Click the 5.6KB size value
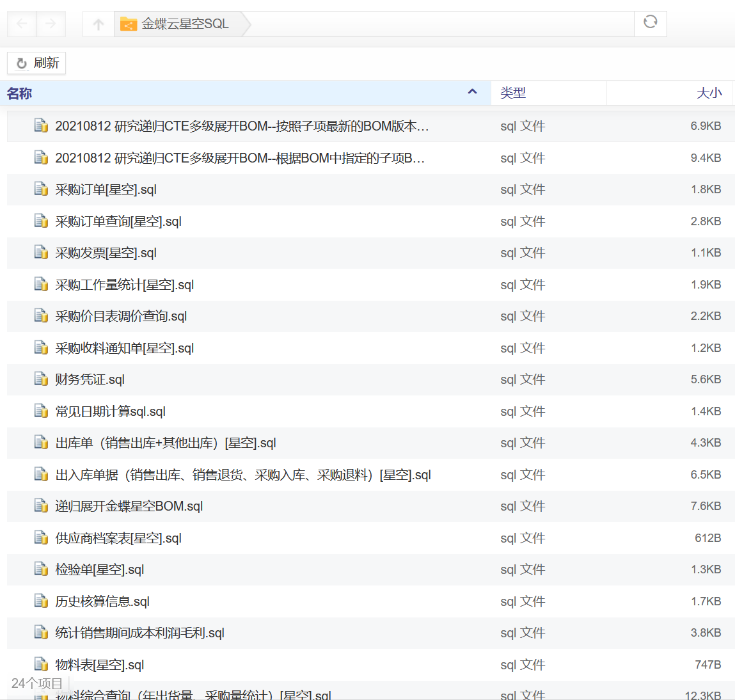735x700 pixels. pyautogui.click(x=706, y=379)
